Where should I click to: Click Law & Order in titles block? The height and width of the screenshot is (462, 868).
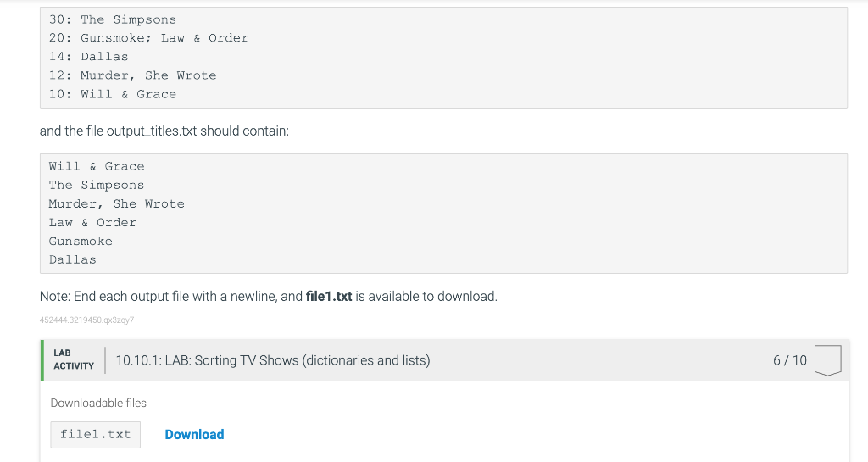pyautogui.click(x=92, y=222)
